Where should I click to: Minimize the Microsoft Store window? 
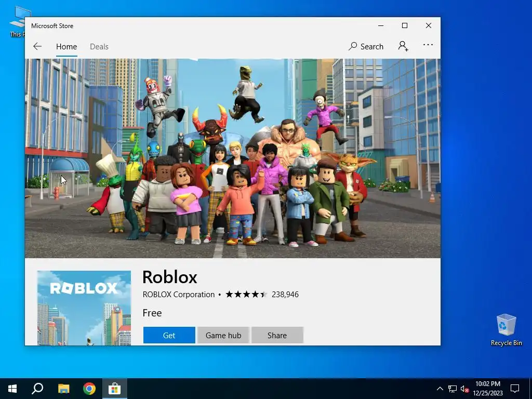[x=381, y=25]
